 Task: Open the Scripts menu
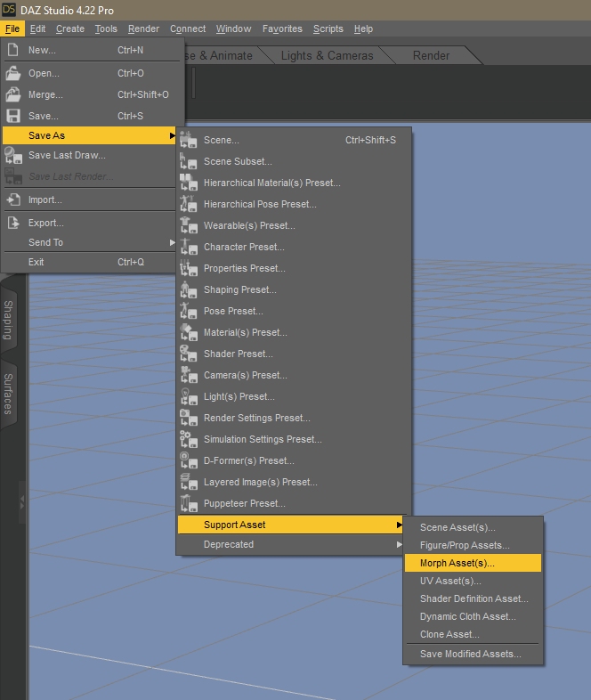click(328, 29)
